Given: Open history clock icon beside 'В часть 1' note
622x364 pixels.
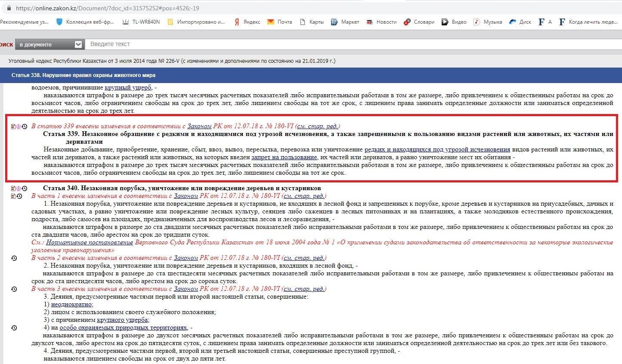Looking at the screenshot, I should point(19,196).
